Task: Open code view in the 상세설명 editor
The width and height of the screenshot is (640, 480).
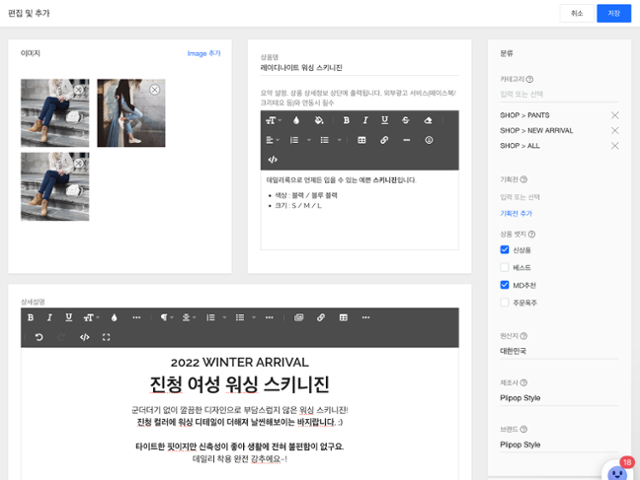Action: click(x=84, y=337)
